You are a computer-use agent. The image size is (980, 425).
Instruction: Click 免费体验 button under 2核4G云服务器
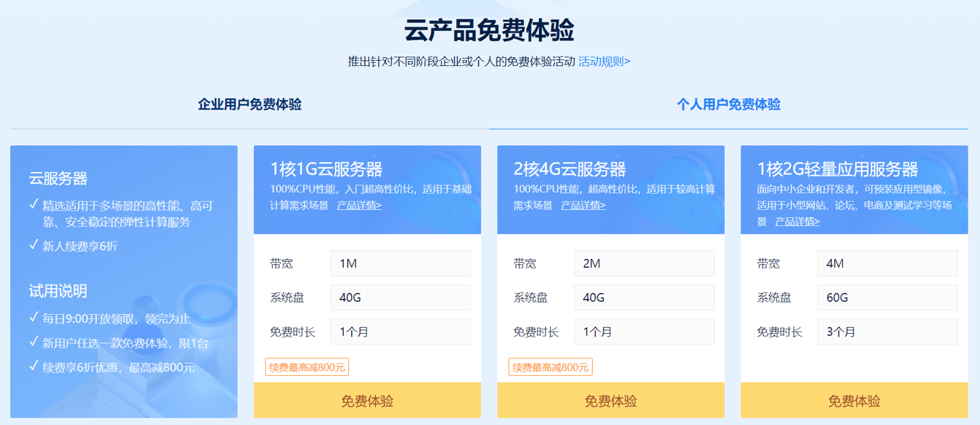pyautogui.click(x=611, y=400)
